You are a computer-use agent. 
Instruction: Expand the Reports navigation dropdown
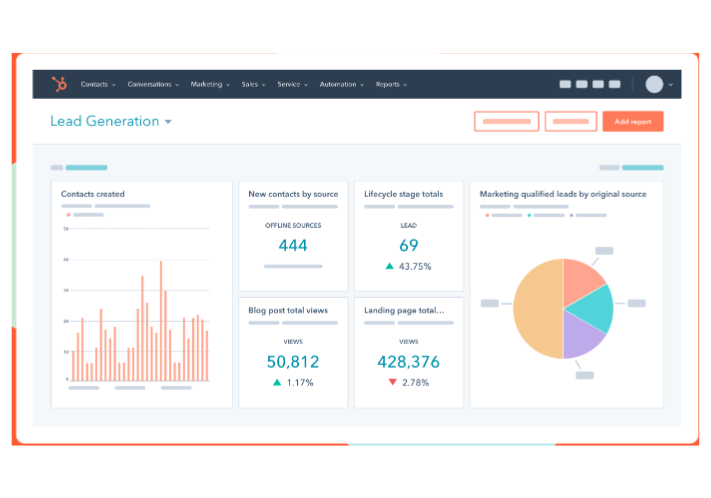[391, 85]
